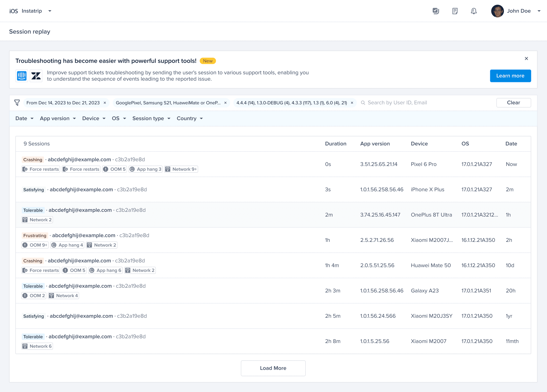Click John Doe's profile avatar
The height and width of the screenshot is (392, 547).
pos(497,11)
